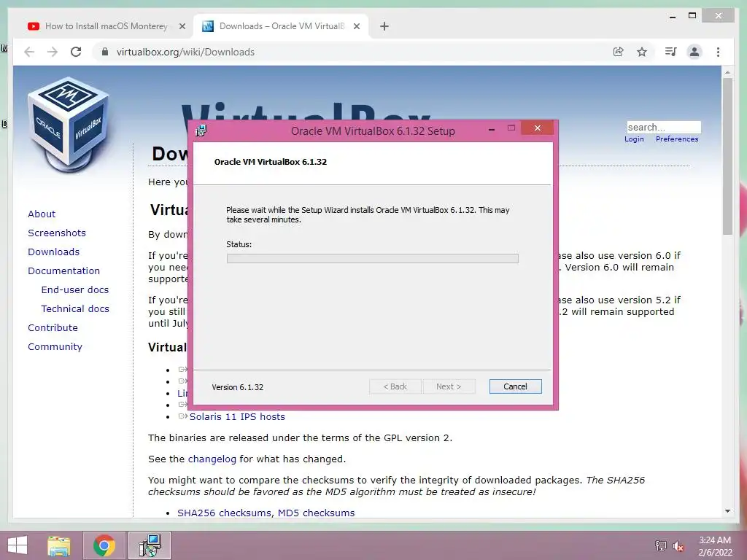Click the YouTube favicon on first tab

pyautogui.click(x=34, y=26)
